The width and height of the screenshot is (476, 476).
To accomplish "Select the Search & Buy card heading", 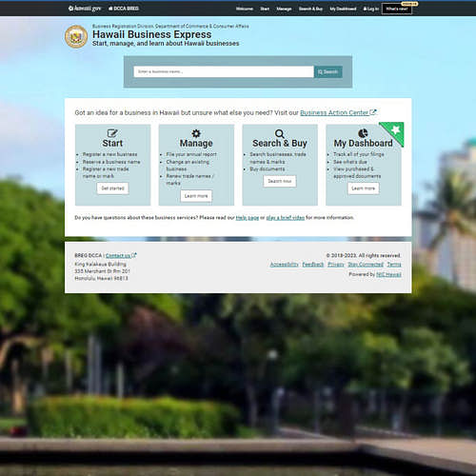I will point(280,144).
